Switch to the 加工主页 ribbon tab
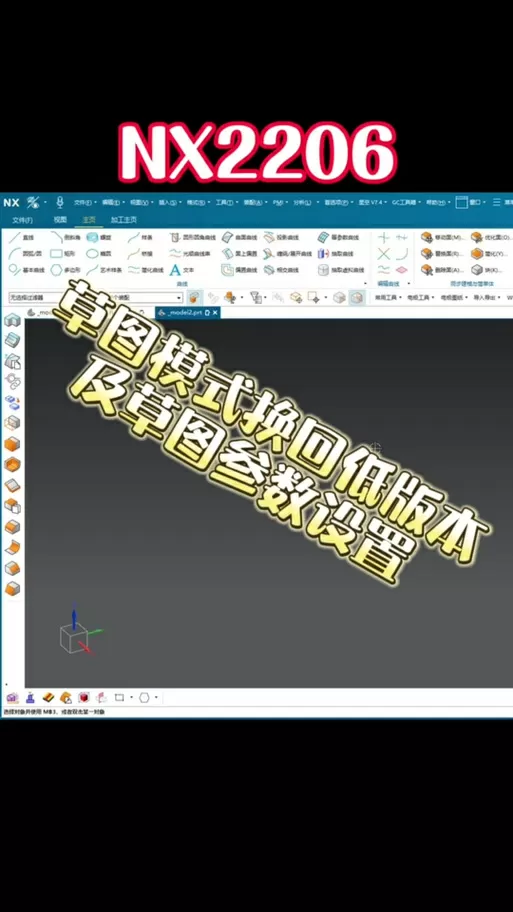 click(x=124, y=220)
